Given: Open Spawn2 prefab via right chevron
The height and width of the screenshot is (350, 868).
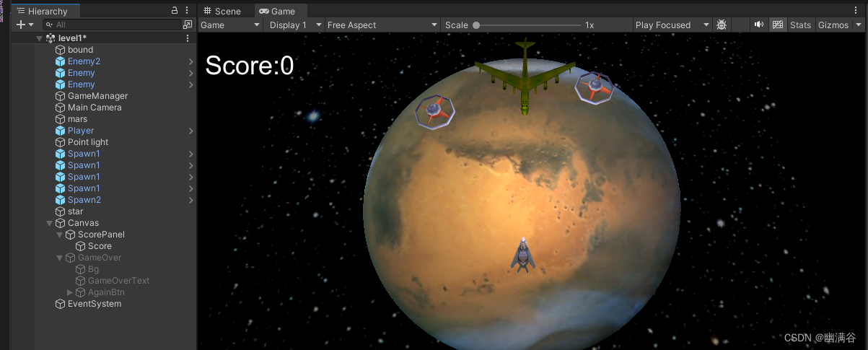Looking at the screenshot, I should [190, 200].
